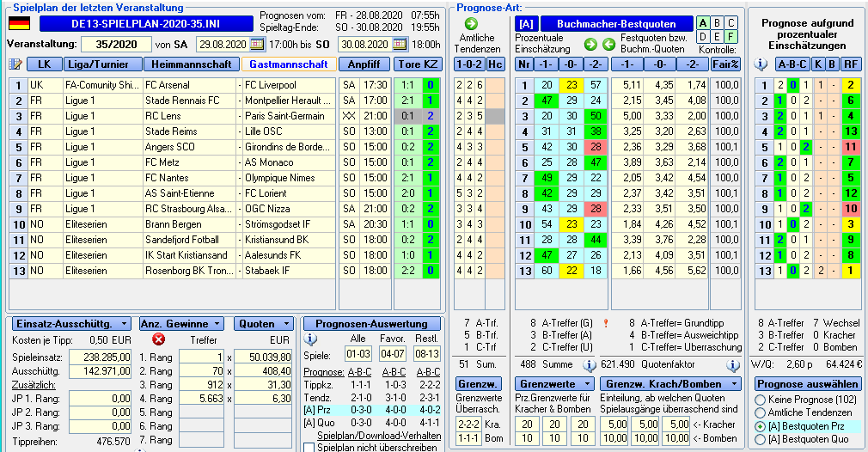This screenshot has width=868, height=452.
Task: Click the 1-0-2 tendency header button
Action: (x=469, y=64)
